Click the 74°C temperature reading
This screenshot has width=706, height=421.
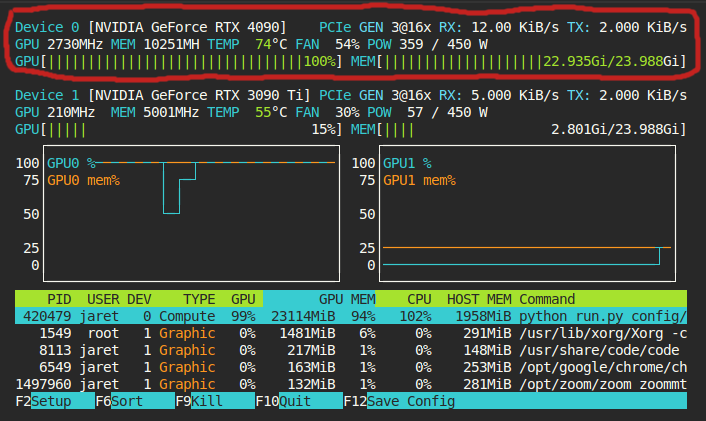pyautogui.click(x=271, y=44)
